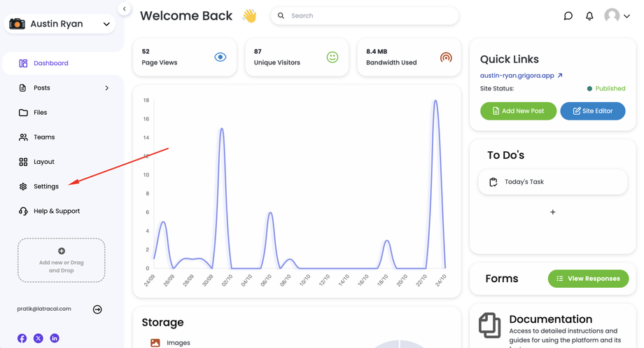
Task: Click the Storage Images icon
Action: 155,342
